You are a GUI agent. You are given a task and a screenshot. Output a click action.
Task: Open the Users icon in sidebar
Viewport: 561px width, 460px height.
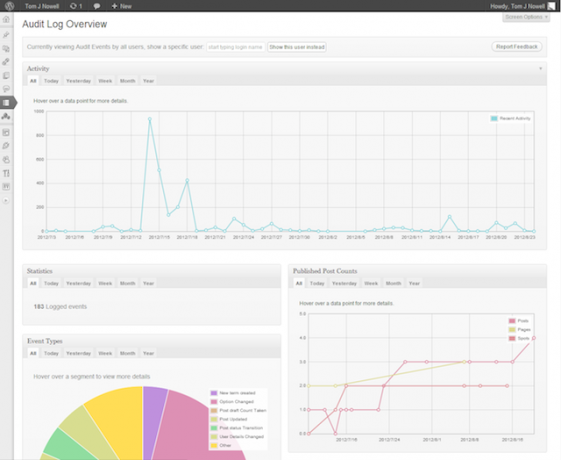coord(6,160)
